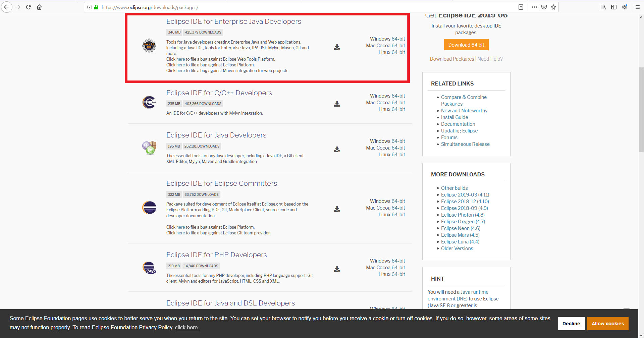
Task: Open Eclipse IDE for C/C++ Developers title
Action: pos(219,93)
